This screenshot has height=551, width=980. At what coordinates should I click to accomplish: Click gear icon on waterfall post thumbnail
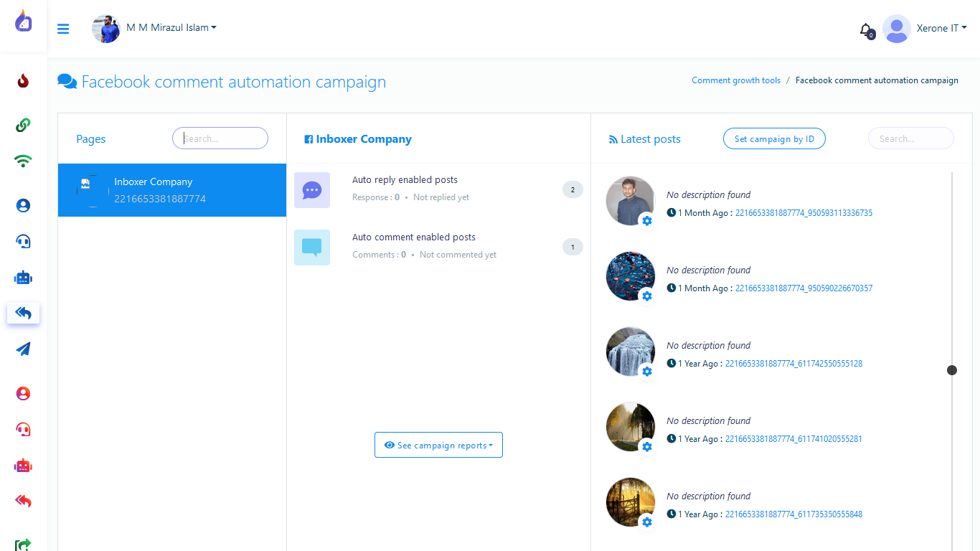(x=647, y=372)
